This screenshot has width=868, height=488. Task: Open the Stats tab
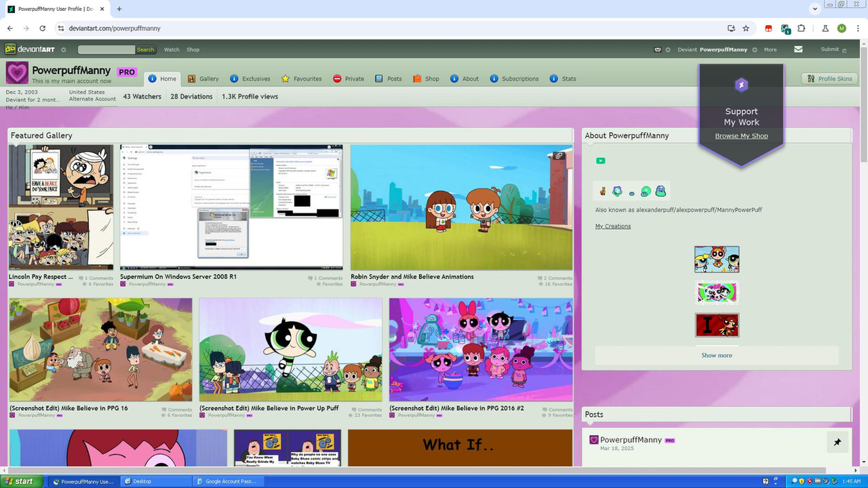(563, 79)
